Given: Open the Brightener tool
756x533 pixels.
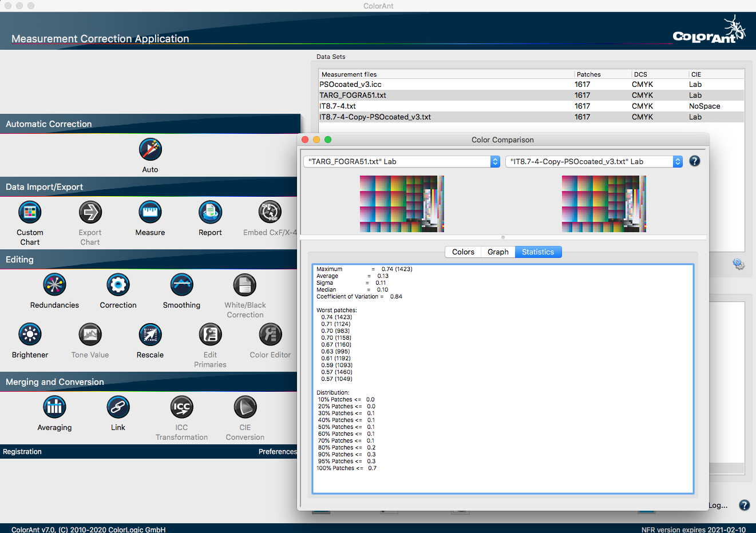Looking at the screenshot, I should [30, 335].
